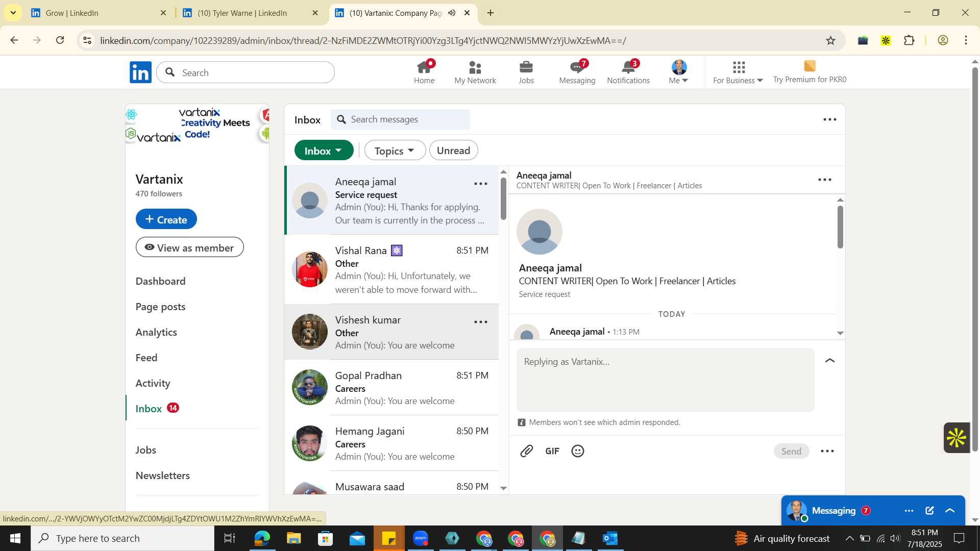Open inbox header more options dots

(830, 119)
